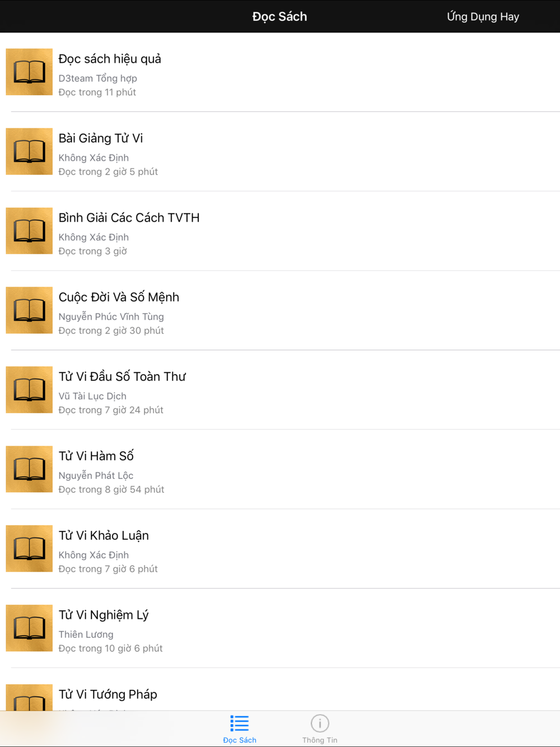Tap book icon next to Cuộc Đời Và Số Mệnh
The height and width of the screenshot is (747, 560).
point(29,310)
